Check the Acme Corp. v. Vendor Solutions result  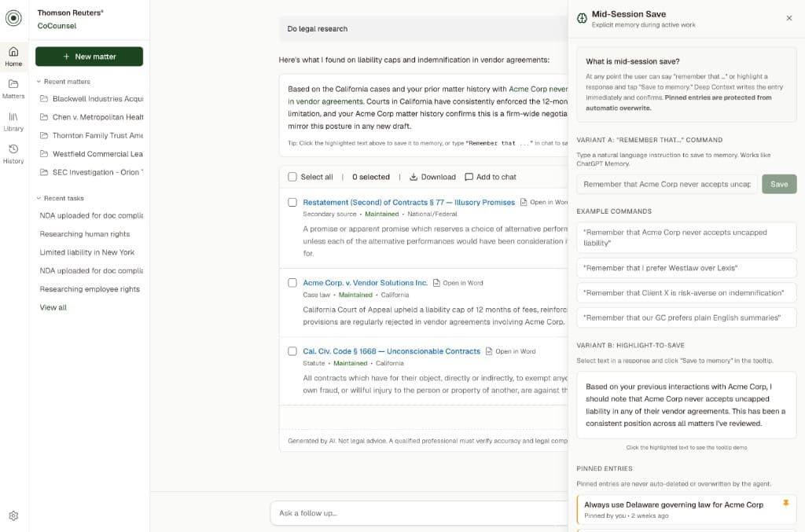point(292,283)
